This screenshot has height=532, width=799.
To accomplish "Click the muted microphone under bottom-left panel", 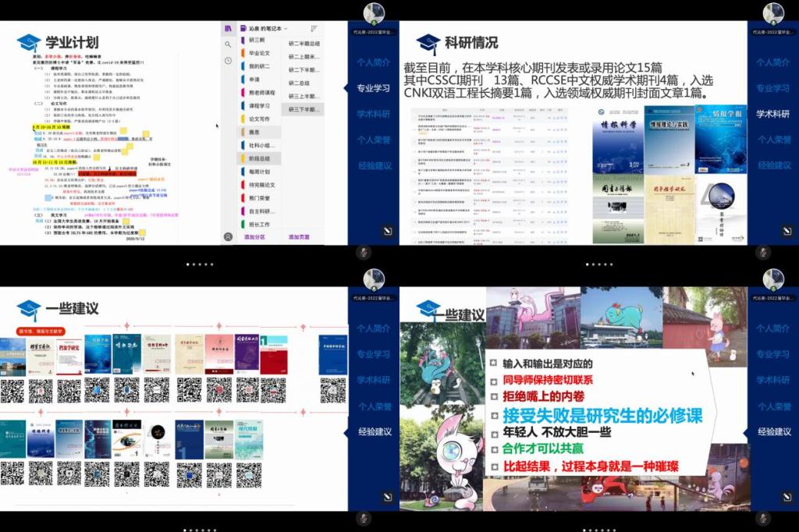I will pos(364,518).
